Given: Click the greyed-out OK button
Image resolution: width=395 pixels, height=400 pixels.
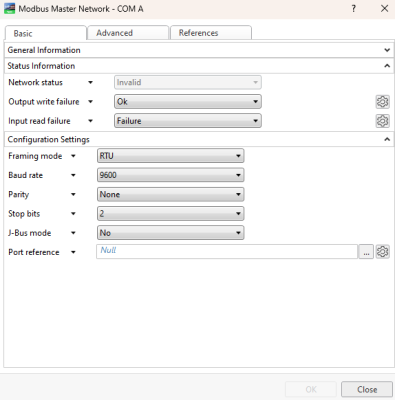Looking at the screenshot, I should pos(311,389).
